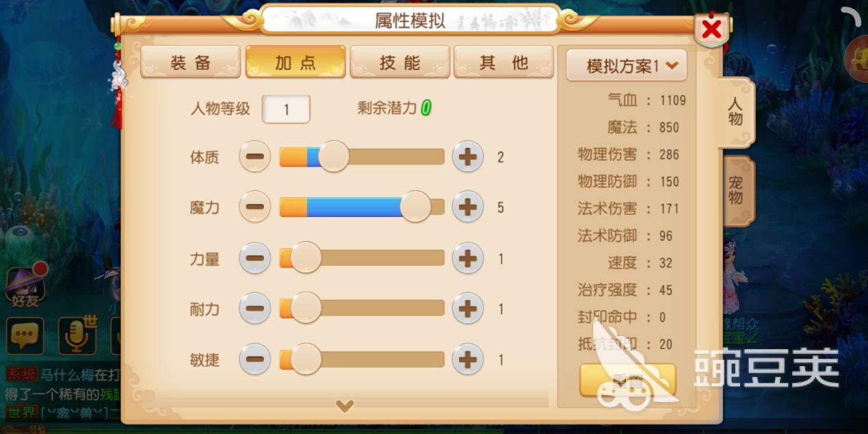Add a point to 敏捷
The width and height of the screenshot is (868, 434).
click(x=468, y=359)
